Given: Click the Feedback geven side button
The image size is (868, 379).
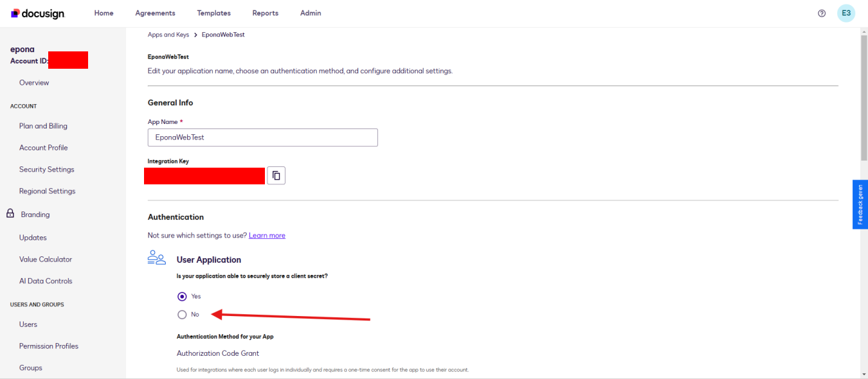Looking at the screenshot, I should [860, 204].
